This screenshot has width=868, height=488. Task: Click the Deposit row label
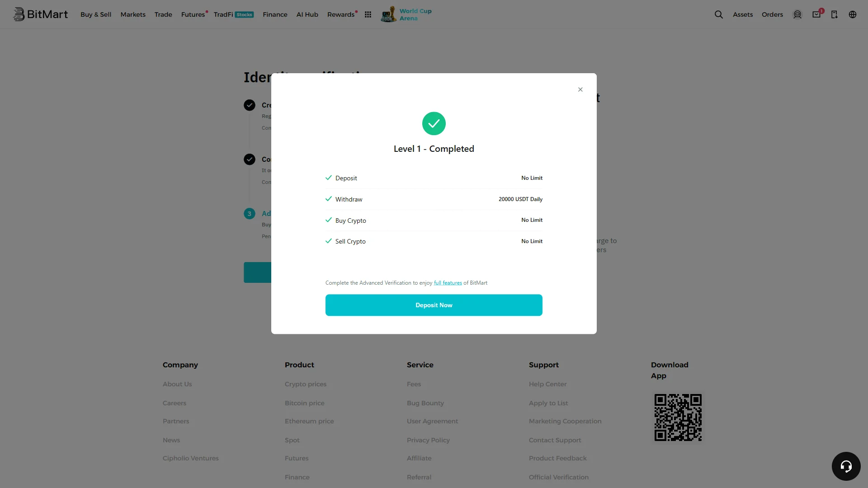346,178
